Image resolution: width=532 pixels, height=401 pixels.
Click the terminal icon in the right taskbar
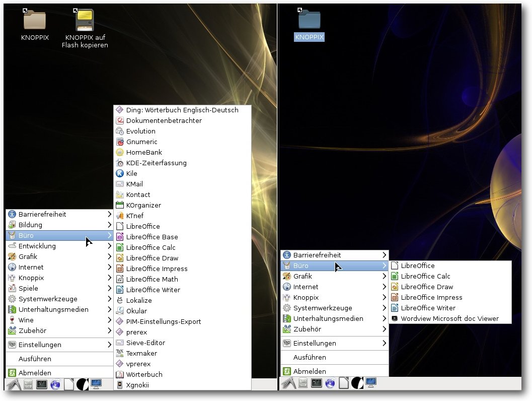click(x=317, y=383)
